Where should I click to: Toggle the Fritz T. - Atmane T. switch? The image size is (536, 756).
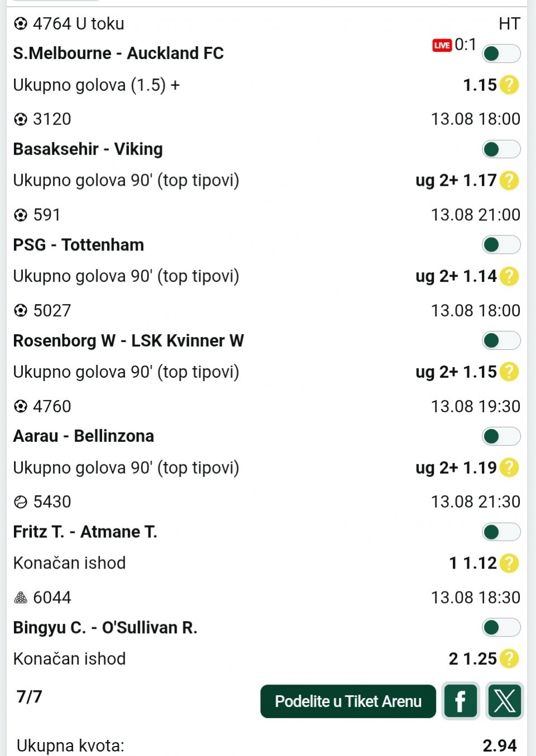coord(501,532)
